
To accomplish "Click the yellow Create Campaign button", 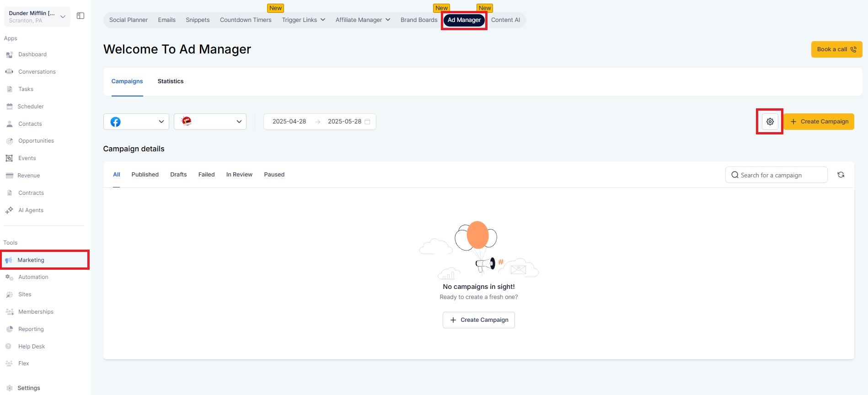I will [x=819, y=122].
